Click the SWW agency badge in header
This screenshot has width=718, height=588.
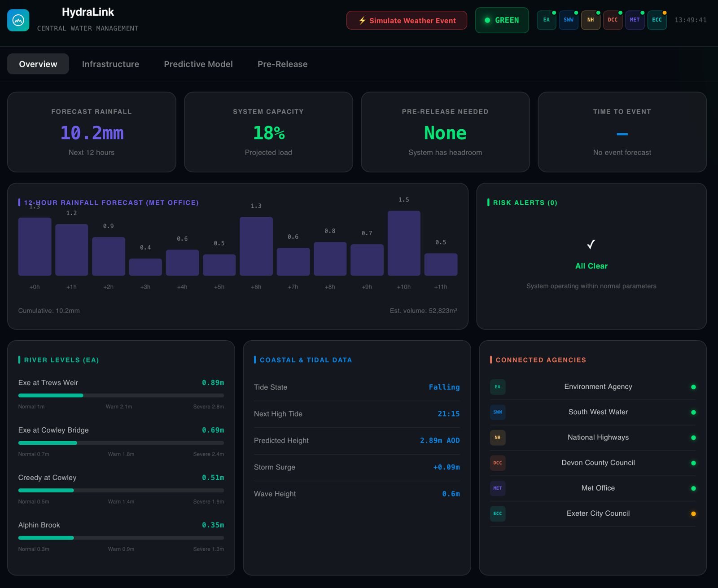pyautogui.click(x=568, y=20)
